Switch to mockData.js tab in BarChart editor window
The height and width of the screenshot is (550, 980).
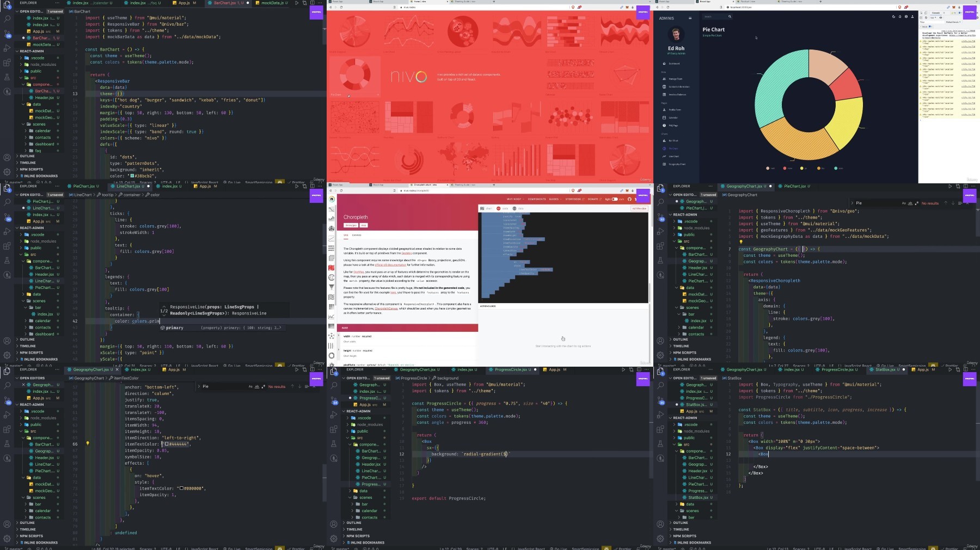coord(272,3)
